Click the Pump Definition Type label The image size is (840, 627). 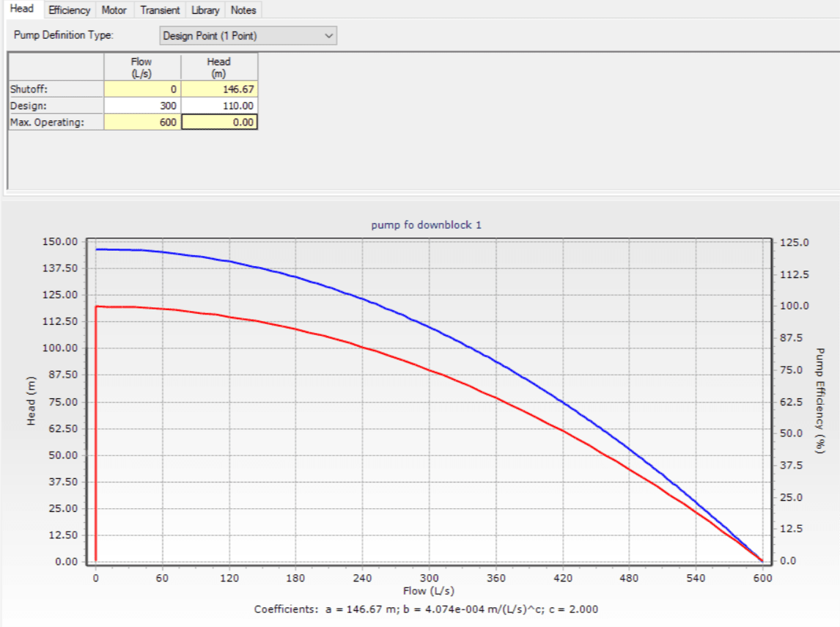64,35
